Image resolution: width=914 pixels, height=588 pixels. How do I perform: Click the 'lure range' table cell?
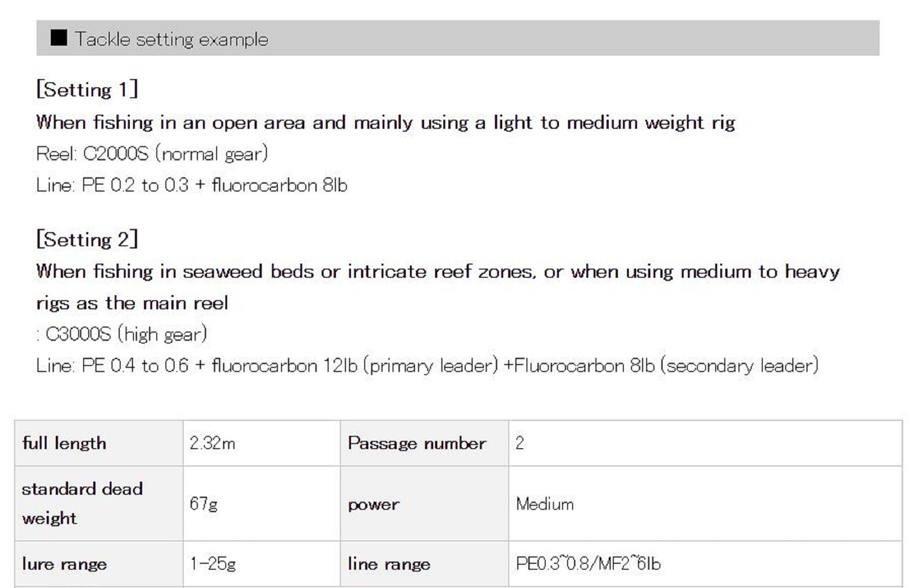click(64, 564)
